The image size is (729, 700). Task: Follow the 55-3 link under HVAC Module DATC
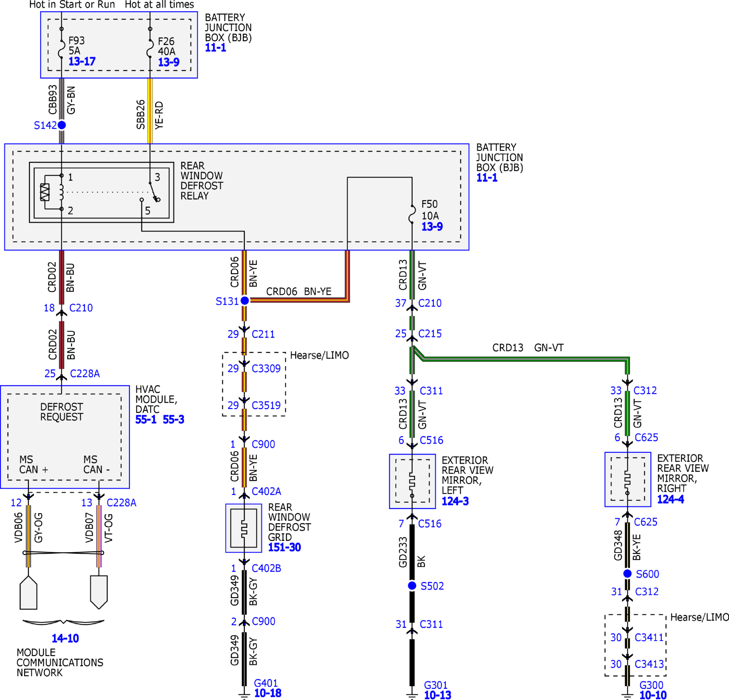point(173,420)
